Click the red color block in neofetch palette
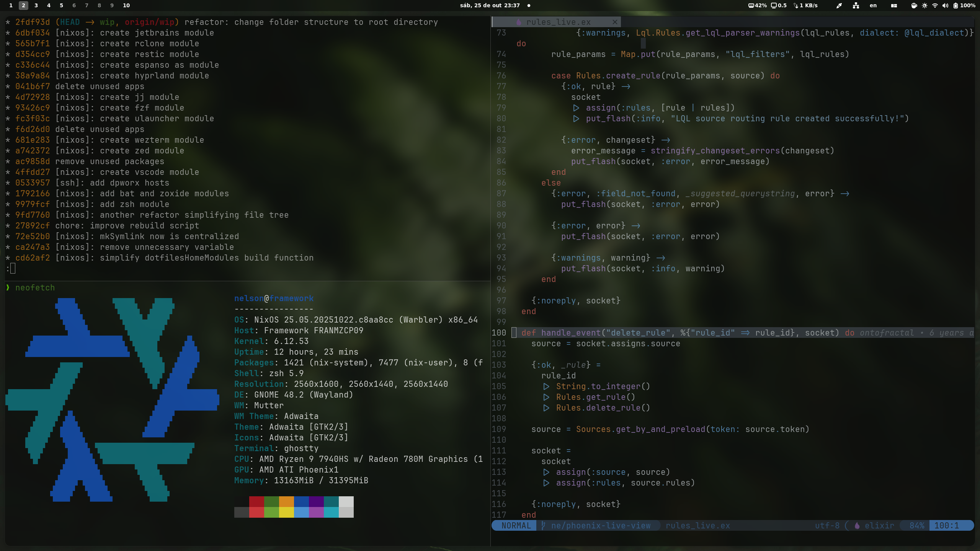The height and width of the screenshot is (551, 980). 256,502
